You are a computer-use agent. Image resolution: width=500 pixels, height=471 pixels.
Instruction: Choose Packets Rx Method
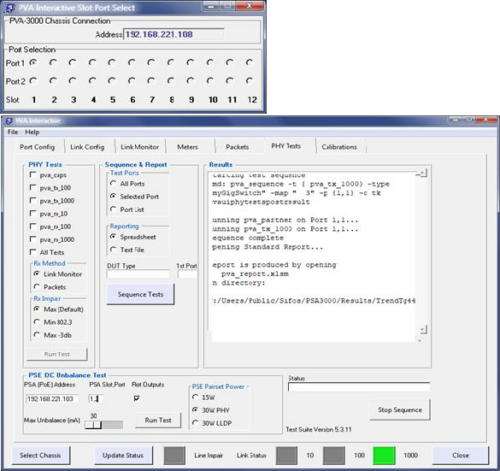[37, 287]
